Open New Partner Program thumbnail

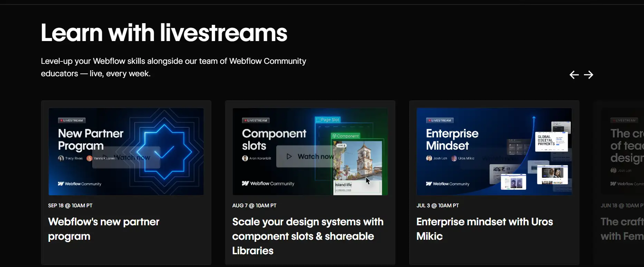click(126, 151)
